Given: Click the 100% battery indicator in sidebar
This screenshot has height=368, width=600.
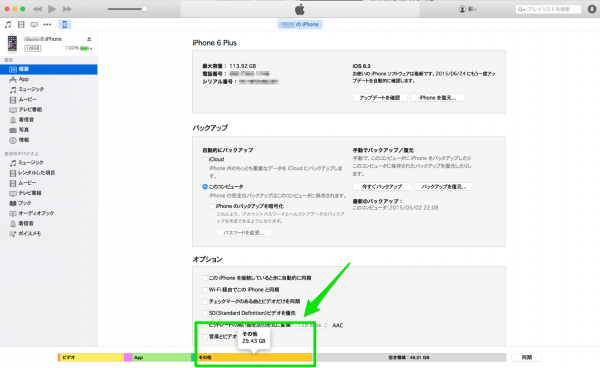Looking at the screenshot, I should tap(78, 48).
